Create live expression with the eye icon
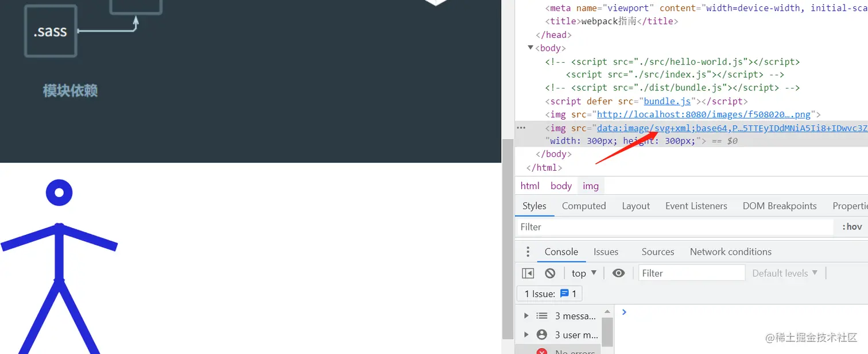The image size is (868, 354). (x=618, y=273)
